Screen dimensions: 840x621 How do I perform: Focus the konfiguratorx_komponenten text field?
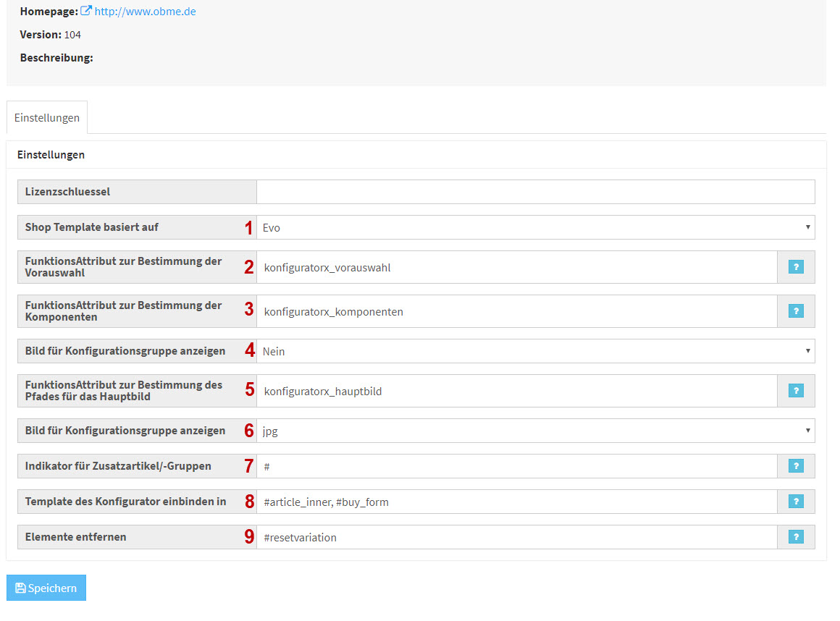tap(516, 311)
